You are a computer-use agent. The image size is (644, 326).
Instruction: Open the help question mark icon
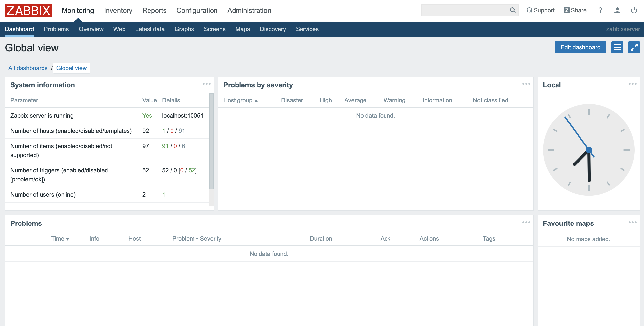(x=600, y=10)
